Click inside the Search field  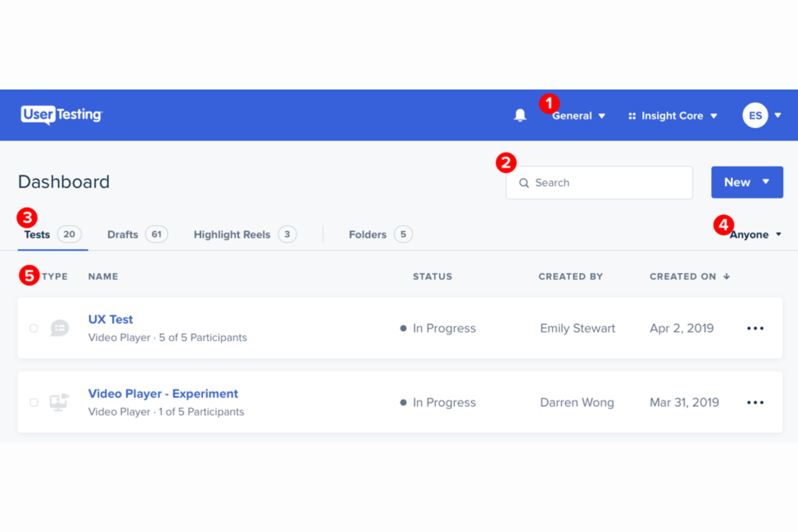(598, 183)
